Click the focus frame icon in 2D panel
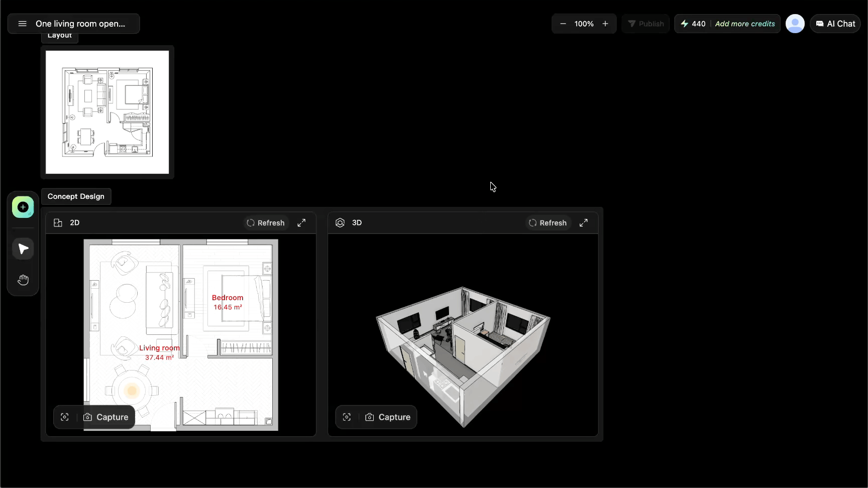 (65, 417)
